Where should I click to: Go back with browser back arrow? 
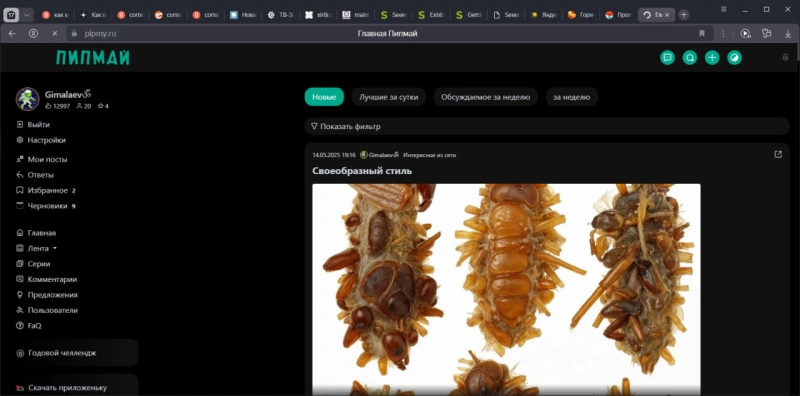12,34
